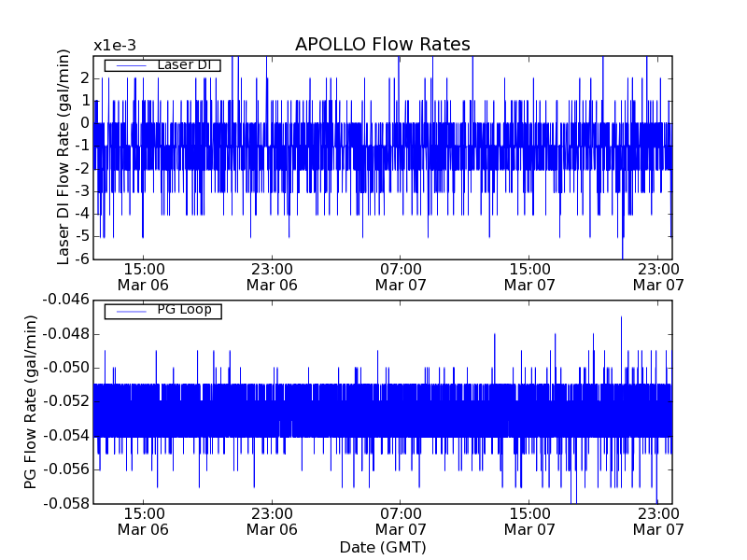
Task: Click the -0.058 tick on bottom plot
Action: (x=66, y=503)
